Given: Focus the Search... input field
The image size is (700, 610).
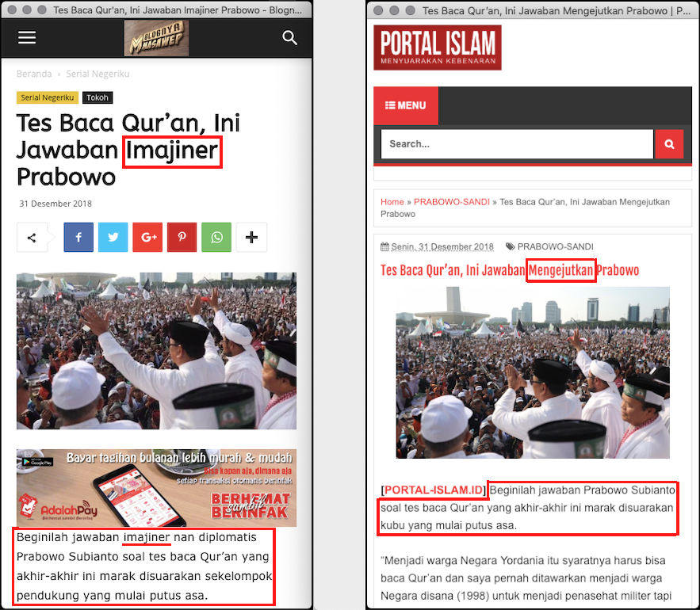Looking at the screenshot, I should coord(517,144).
